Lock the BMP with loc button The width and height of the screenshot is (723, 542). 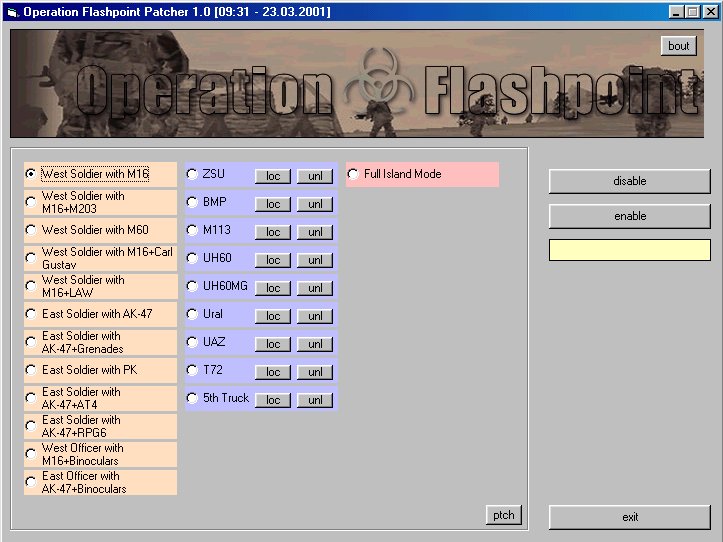coord(273,204)
